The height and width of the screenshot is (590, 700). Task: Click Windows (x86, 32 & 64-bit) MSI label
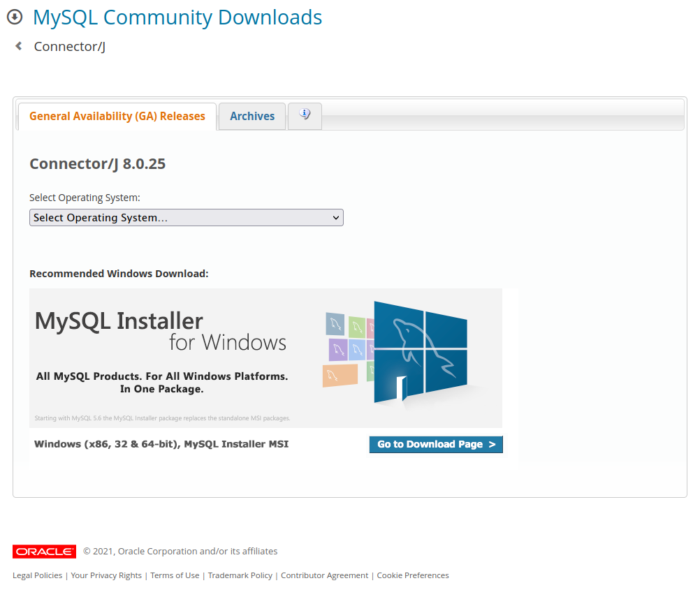point(161,444)
